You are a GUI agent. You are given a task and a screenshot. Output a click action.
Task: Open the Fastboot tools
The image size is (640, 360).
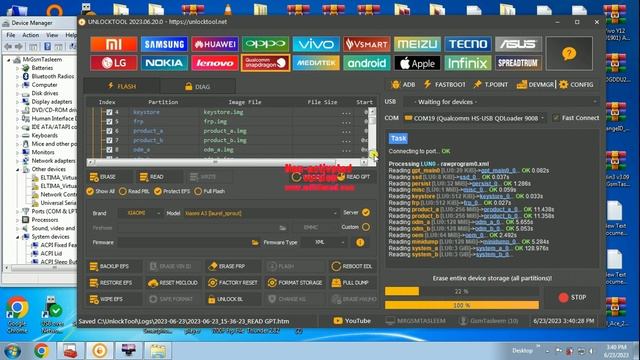pos(445,84)
